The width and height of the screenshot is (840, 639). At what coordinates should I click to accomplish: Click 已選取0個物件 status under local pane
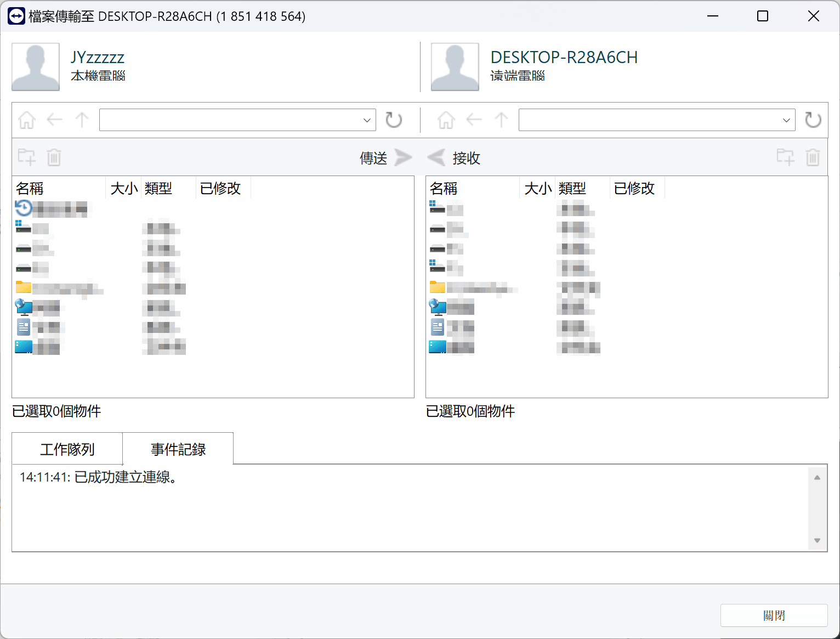tap(56, 411)
